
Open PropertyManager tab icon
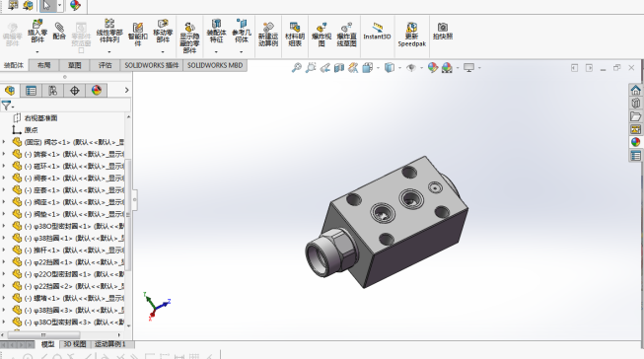[x=32, y=91]
